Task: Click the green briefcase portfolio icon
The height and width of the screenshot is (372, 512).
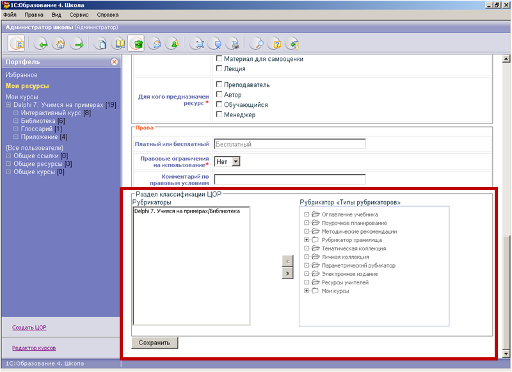Action: pyautogui.click(x=136, y=44)
